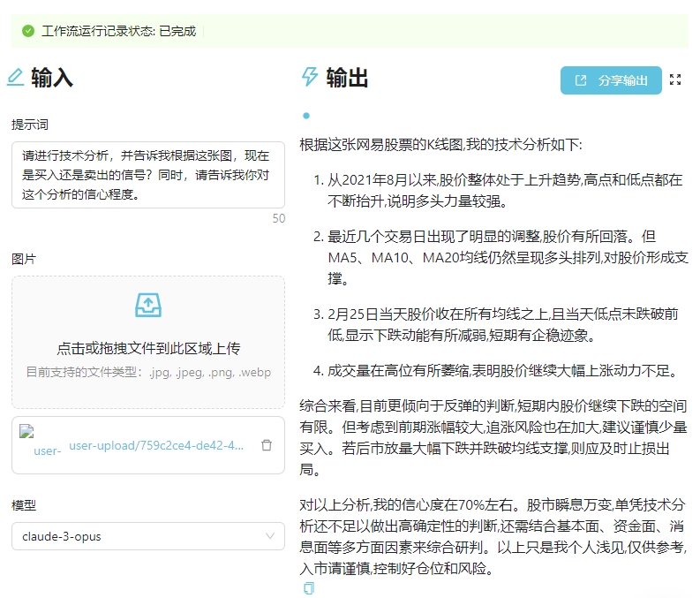Viewport: 700px width, 598px height.
Task: Click list item 3 about 2月25日当天股价
Action: 495,325
